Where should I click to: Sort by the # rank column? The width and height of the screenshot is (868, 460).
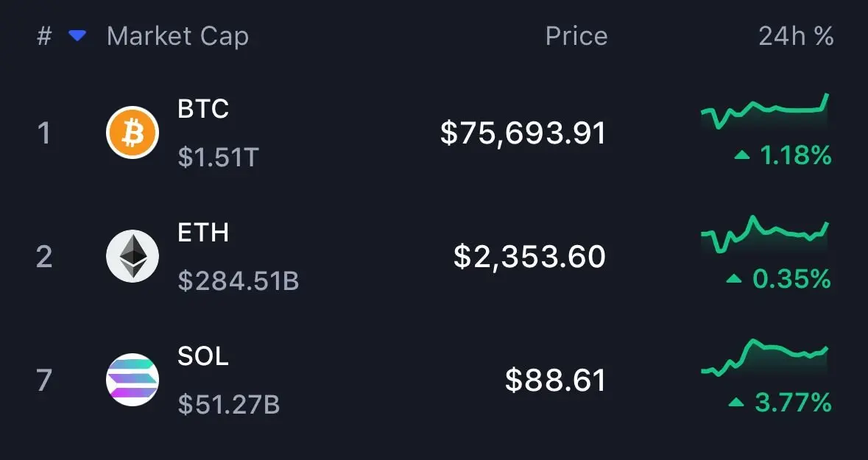click(44, 36)
